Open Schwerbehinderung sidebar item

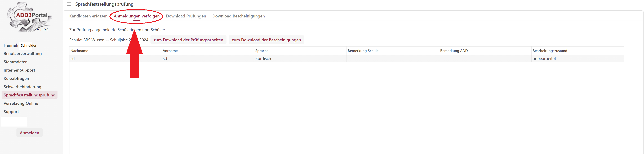pyautogui.click(x=22, y=87)
